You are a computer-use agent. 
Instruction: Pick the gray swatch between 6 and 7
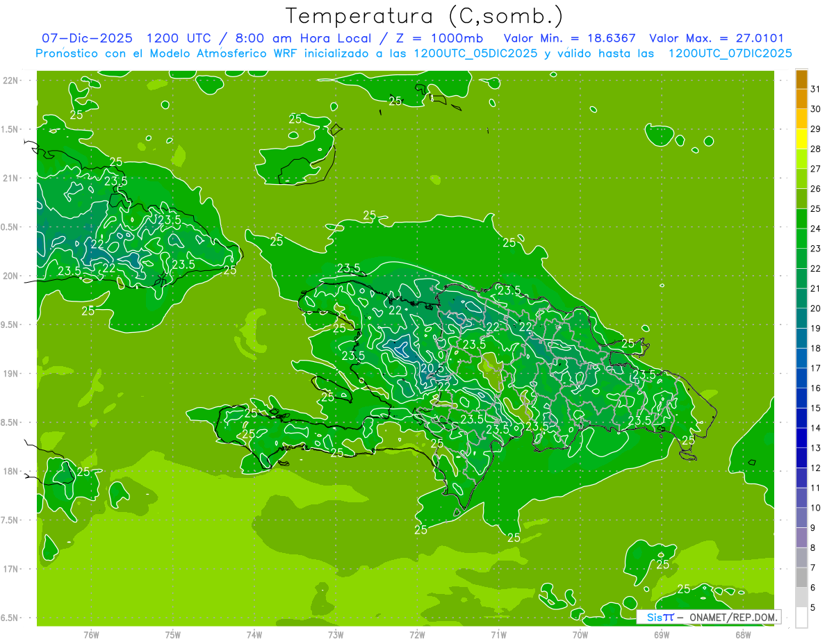coord(801,577)
